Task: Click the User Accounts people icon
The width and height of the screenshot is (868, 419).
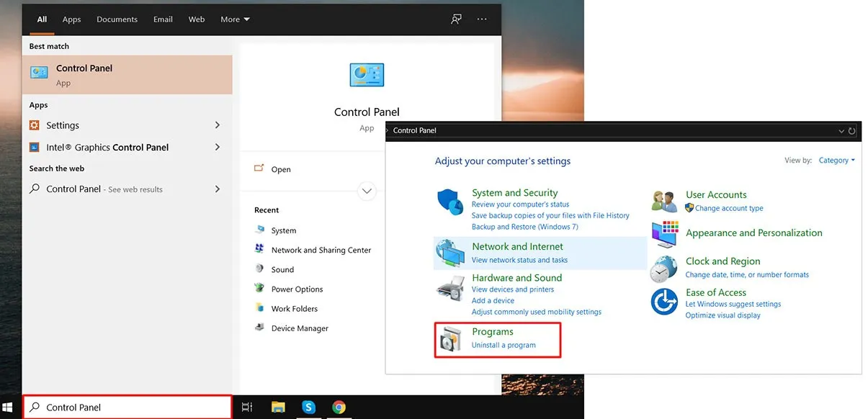Action: point(664,202)
